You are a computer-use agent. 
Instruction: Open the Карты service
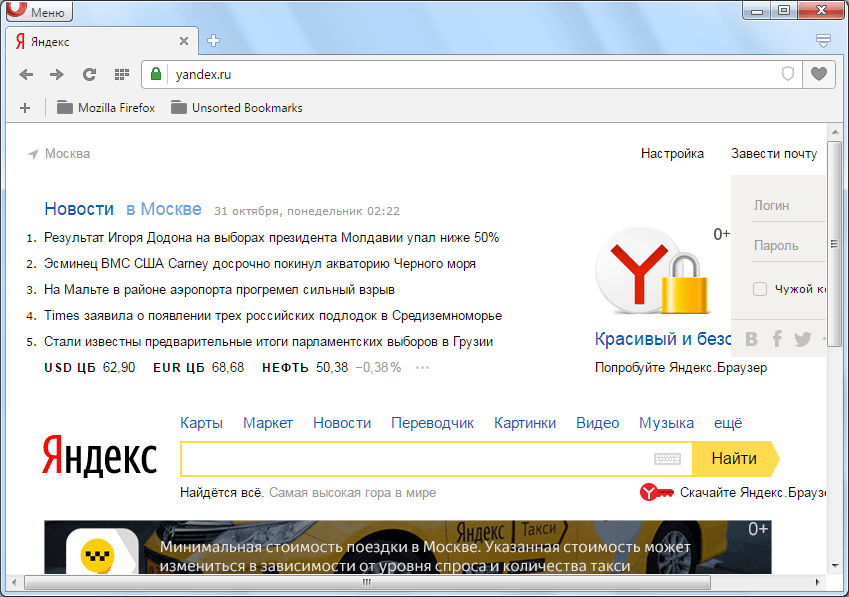(201, 423)
